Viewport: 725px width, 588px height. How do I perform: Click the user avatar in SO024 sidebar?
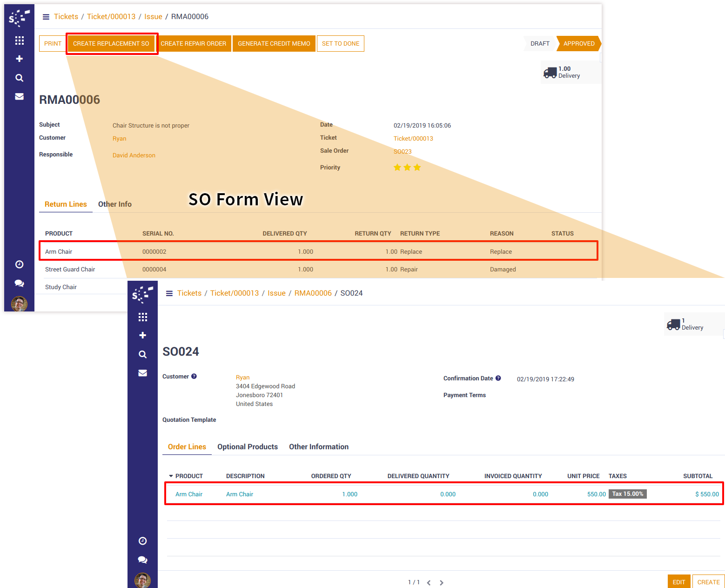[142, 580]
